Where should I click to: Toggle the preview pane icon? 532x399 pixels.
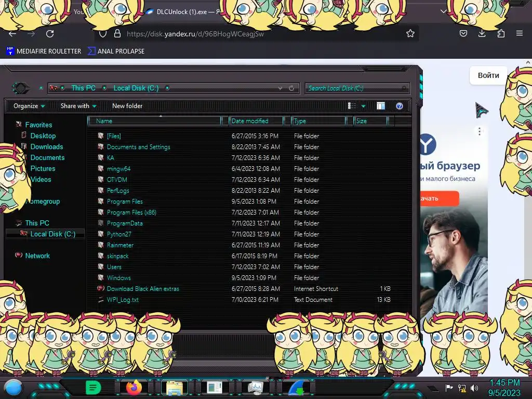click(381, 106)
